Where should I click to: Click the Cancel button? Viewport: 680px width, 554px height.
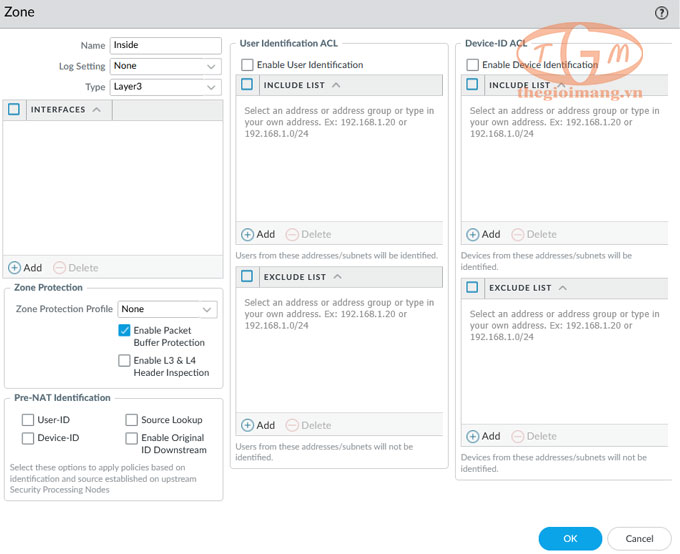coord(639,538)
